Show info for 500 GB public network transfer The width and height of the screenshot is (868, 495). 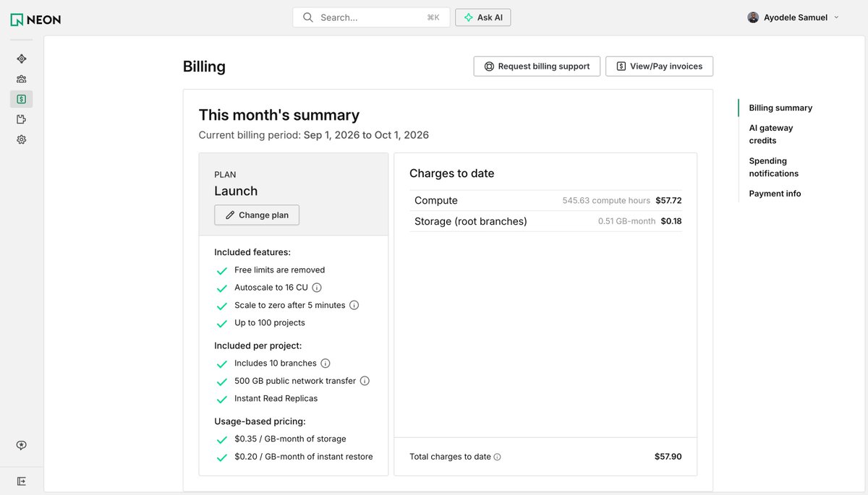coord(365,381)
